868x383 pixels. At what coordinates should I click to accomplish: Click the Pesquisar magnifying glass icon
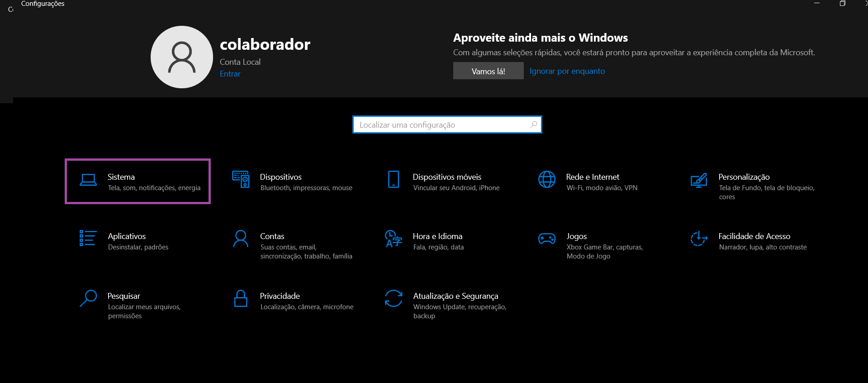pyautogui.click(x=88, y=298)
